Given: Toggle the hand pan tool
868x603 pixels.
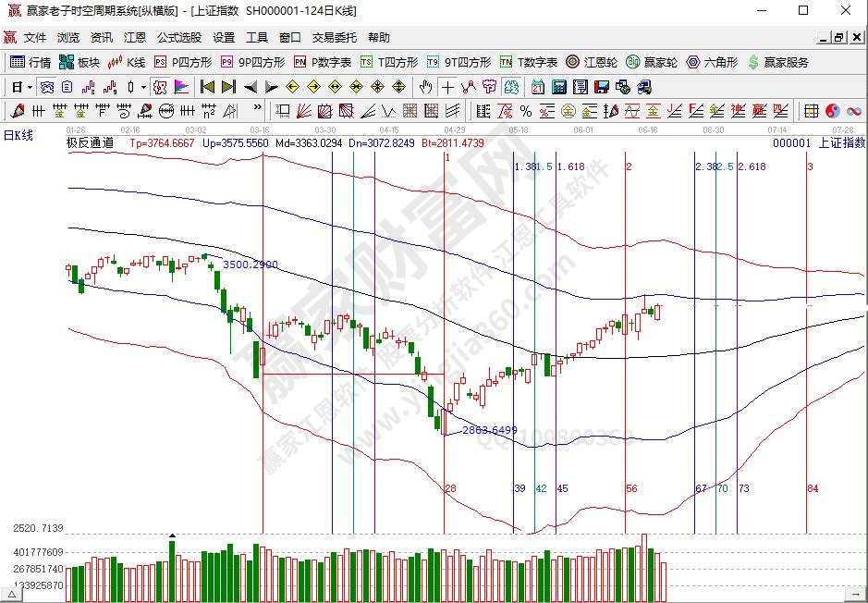Looking at the screenshot, I should pos(425,87).
